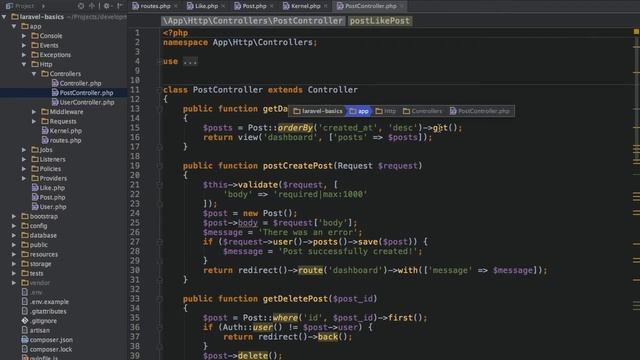This screenshot has width=640, height=360.
Task: Click fold toggle beside postCreatePost function
Action: [x=160, y=166]
